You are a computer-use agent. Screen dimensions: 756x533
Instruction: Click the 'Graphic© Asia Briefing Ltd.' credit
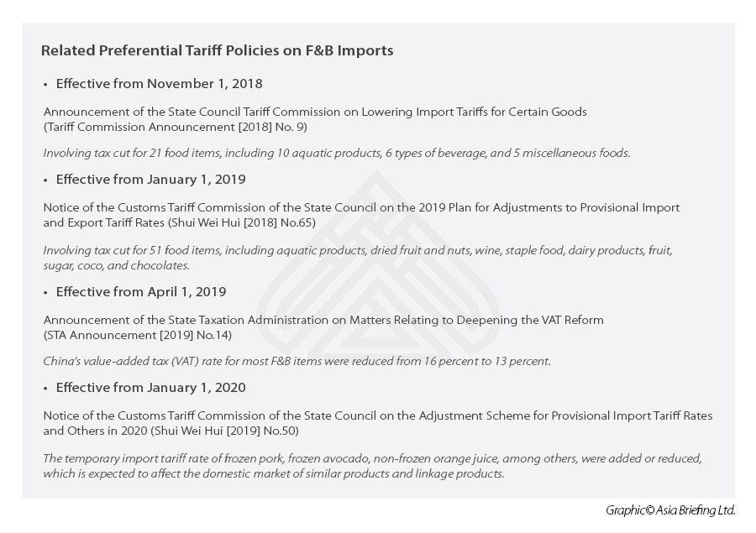coord(669,510)
